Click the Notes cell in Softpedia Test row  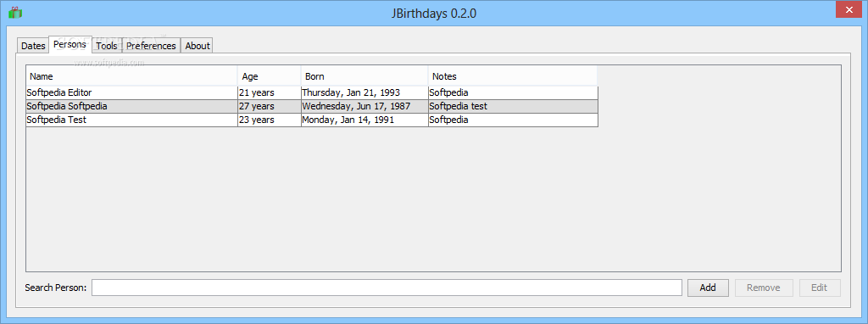tap(513, 120)
